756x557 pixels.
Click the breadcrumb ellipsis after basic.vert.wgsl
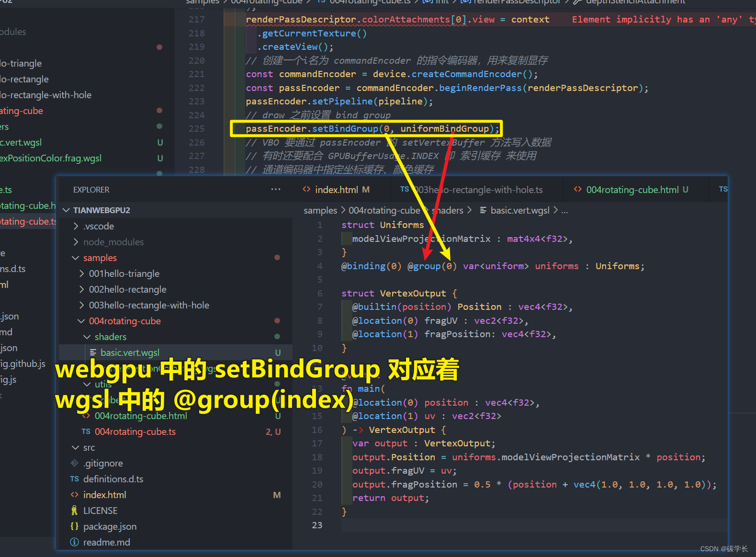tap(564, 211)
